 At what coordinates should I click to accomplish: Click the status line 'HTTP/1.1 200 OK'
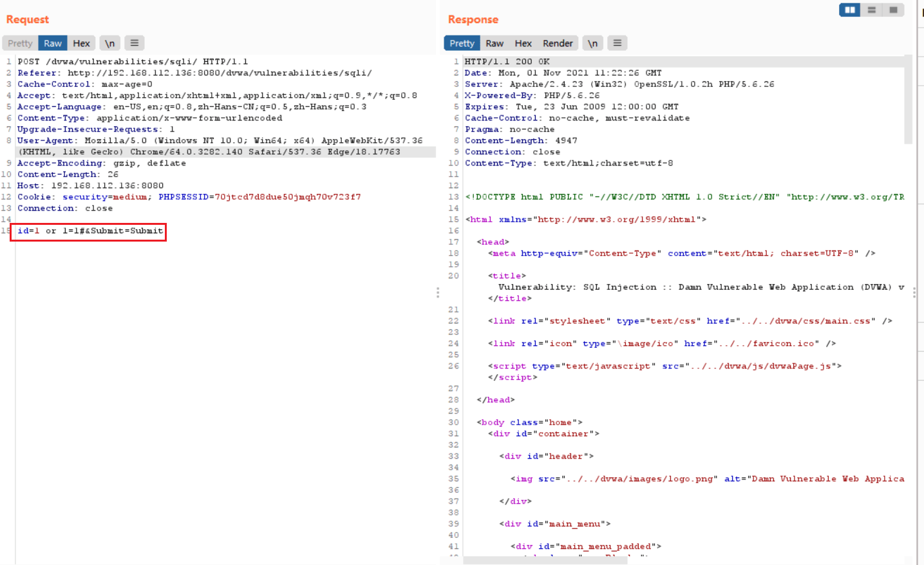tap(507, 62)
